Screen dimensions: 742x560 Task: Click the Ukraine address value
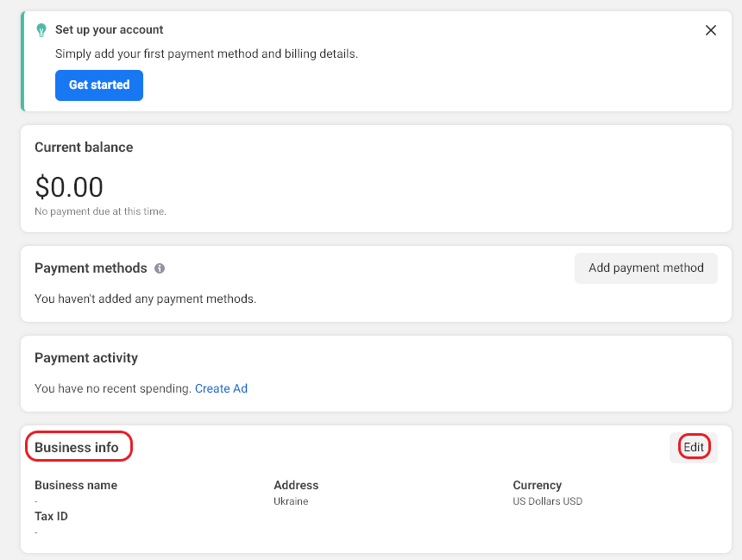tap(291, 501)
